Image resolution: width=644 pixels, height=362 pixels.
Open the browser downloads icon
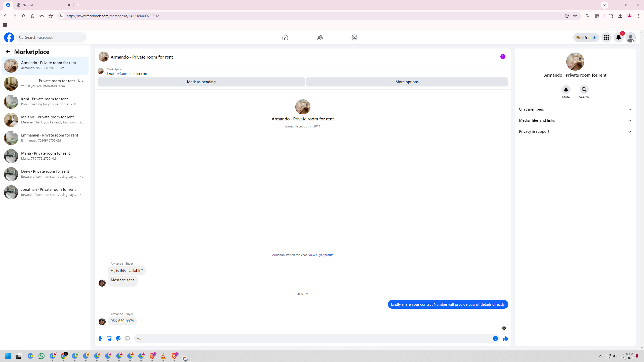point(620,16)
